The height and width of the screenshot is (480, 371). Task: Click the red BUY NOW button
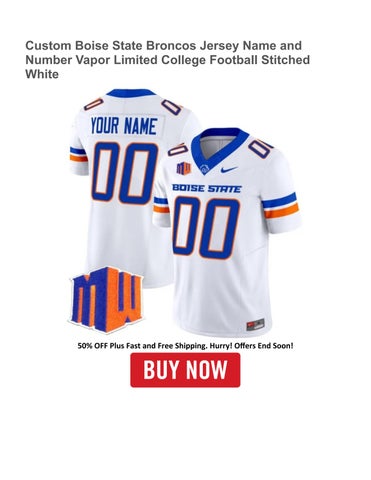click(185, 370)
